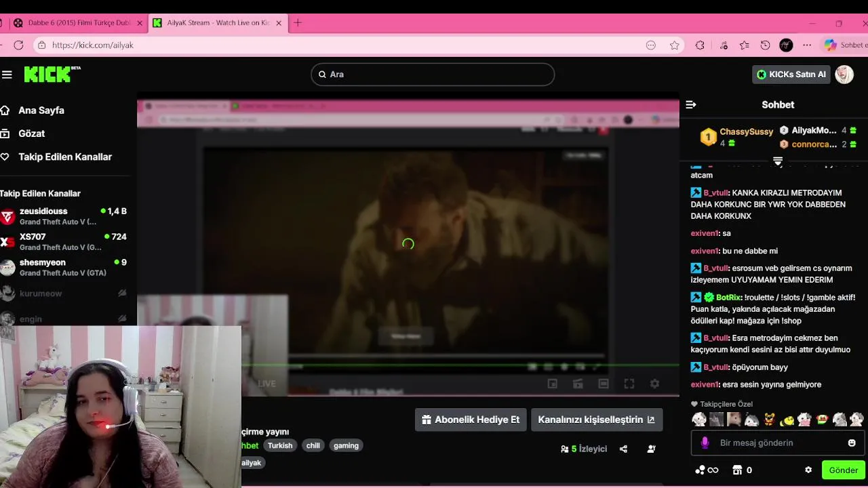Click the Turkish tag
The height and width of the screenshot is (488, 868).
280,445
